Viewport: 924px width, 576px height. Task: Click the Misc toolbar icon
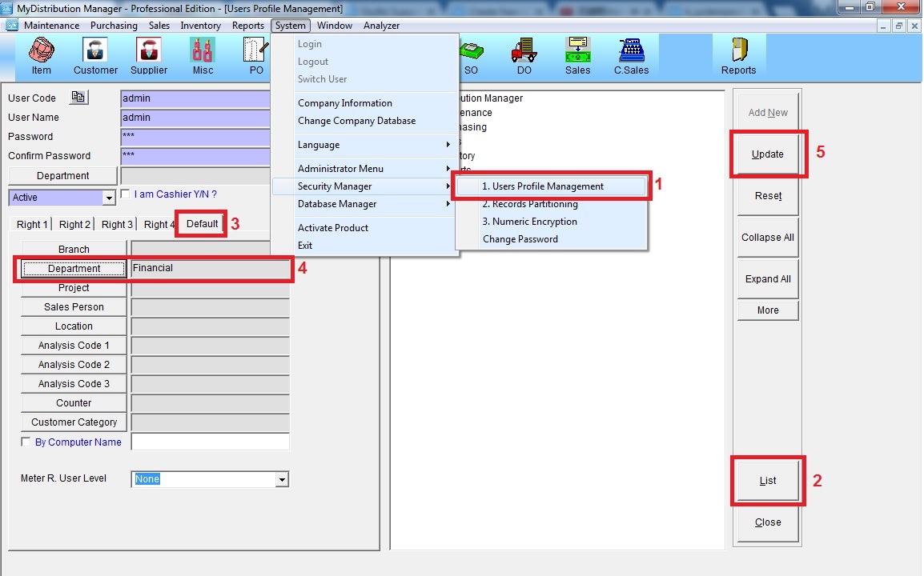pos(203,54)
